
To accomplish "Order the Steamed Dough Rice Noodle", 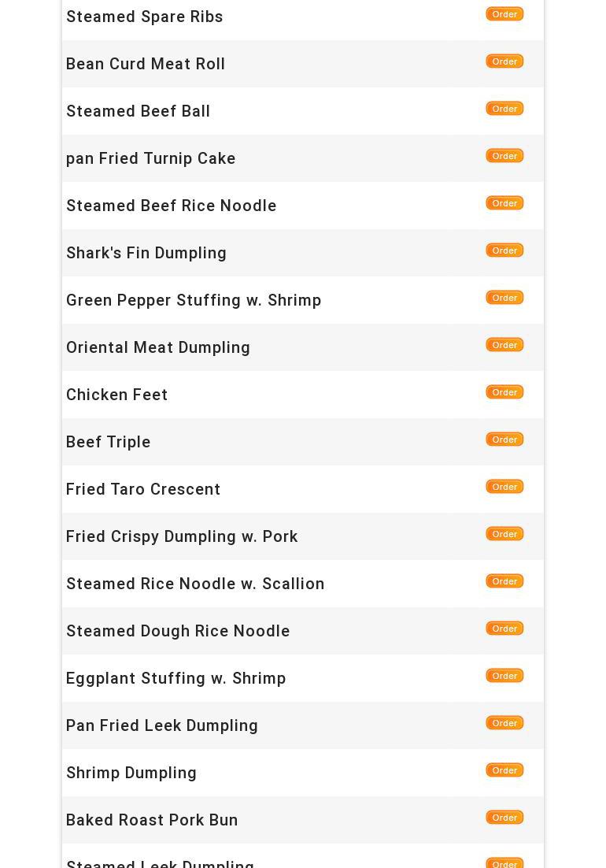I will 504,629.
